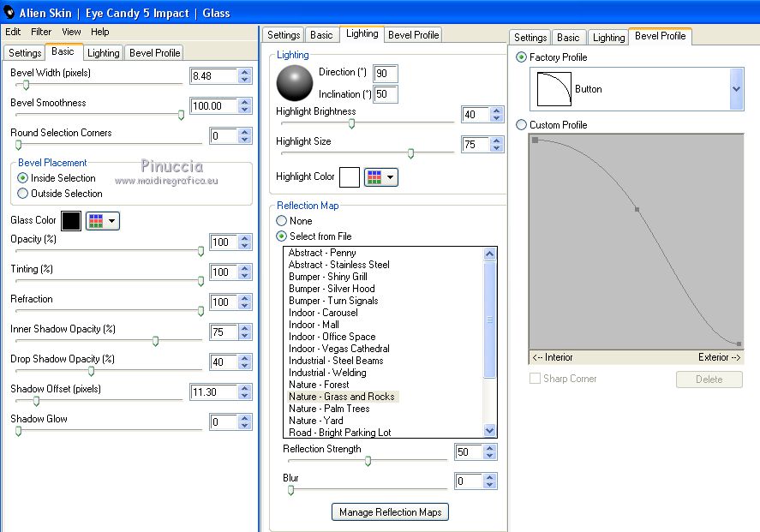Click the Direction angle input field
760x532 pixels.
pyautogui.click(x=386, y=74)
